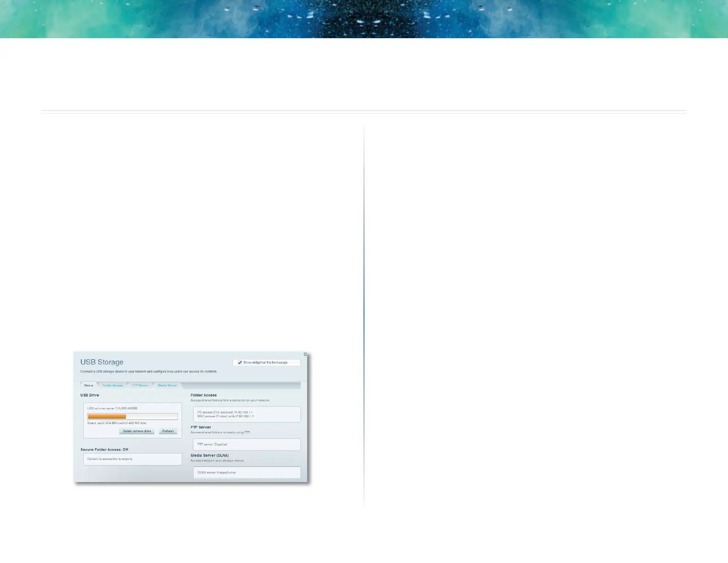Click the DLNA server HappyBunny box
728x563 pixels.
pyautogui.click(x=247, y=472)
